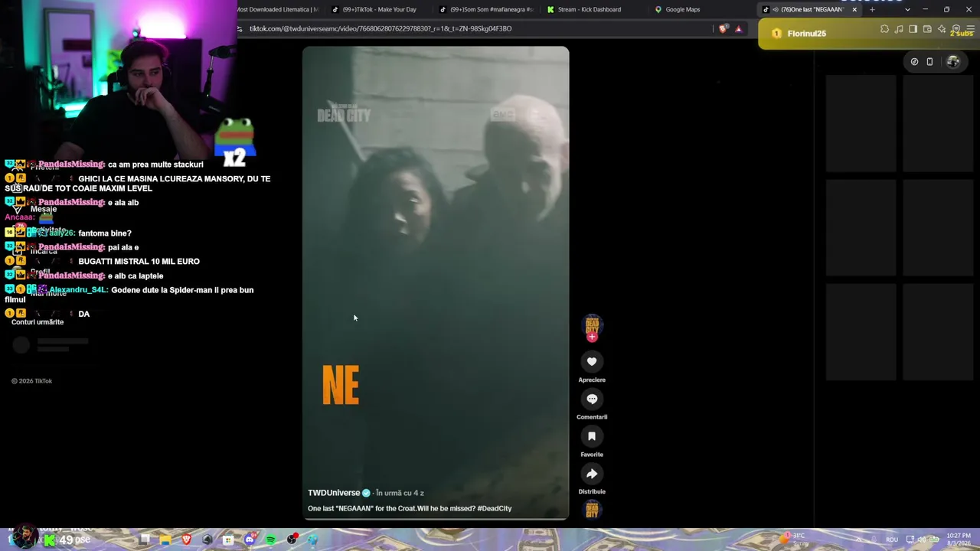This screenshot has height=551, width=980.
Task: Toggle the browser sidebar panel icon
Action: point(913,29)
